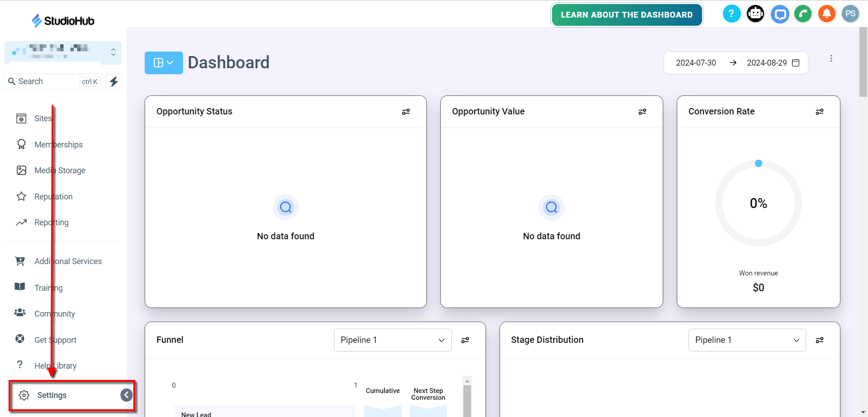
Task: Click the Reputation star icon
Action: click(x=21, y=196)
